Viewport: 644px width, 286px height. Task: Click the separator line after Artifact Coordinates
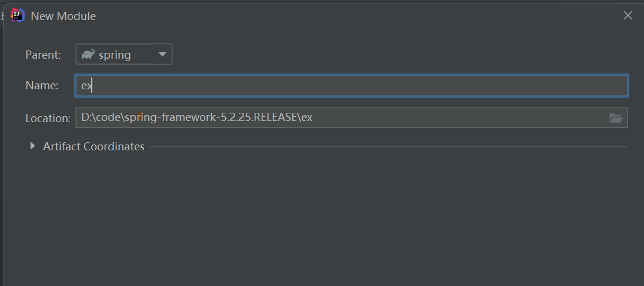pos(388,147)
